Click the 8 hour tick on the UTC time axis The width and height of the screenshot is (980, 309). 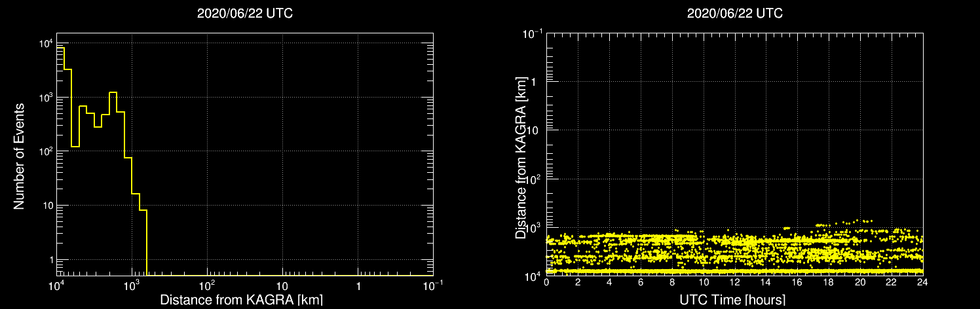click(x=672, y=282)
